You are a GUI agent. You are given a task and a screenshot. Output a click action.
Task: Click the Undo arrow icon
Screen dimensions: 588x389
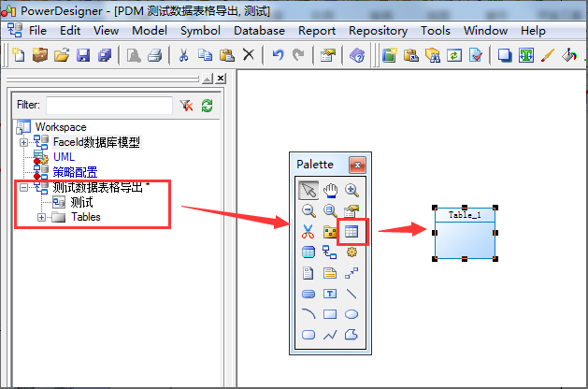pyautogui.click(x=278, y=55)
